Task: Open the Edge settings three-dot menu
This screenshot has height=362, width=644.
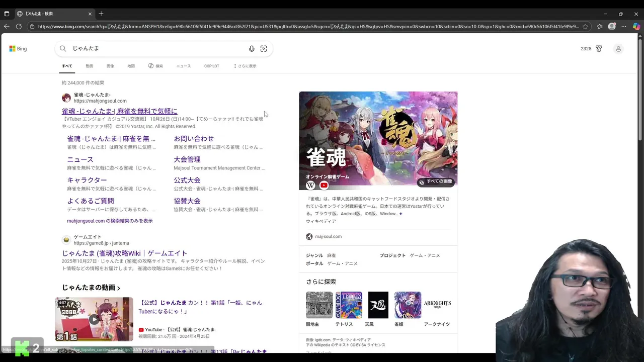Action: (x=624, y=27)
